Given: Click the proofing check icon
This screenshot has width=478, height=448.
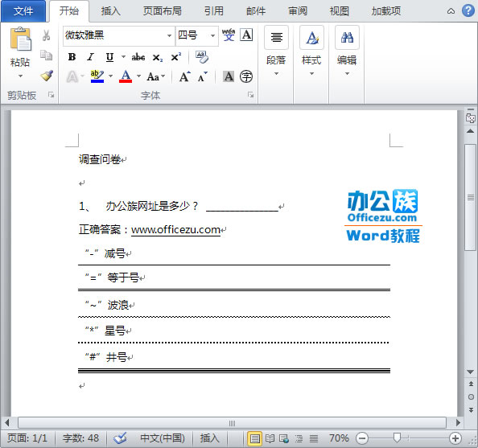Looking at the screenshot, I should (x=120, y=438).
